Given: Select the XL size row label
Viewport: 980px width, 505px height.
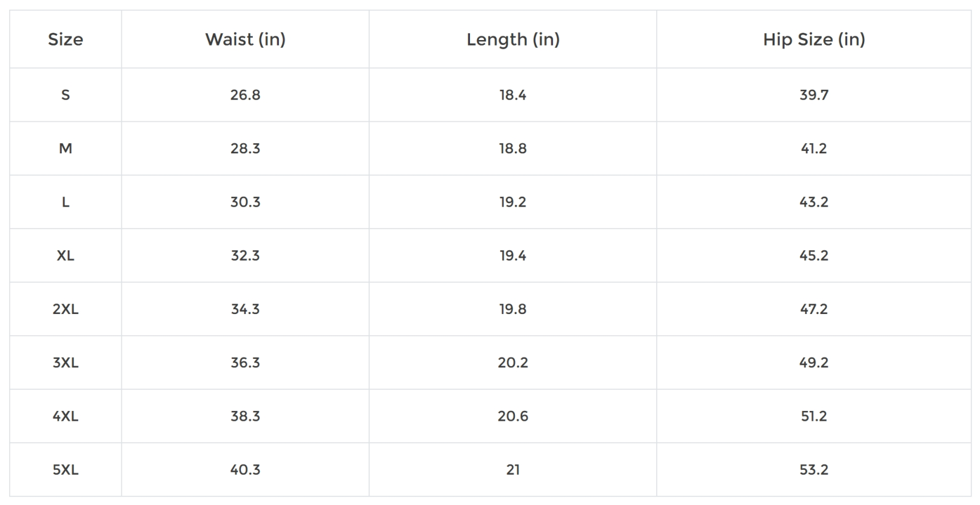Looking at the screenshot, I should pyautogui.click(x=65, y=256).
